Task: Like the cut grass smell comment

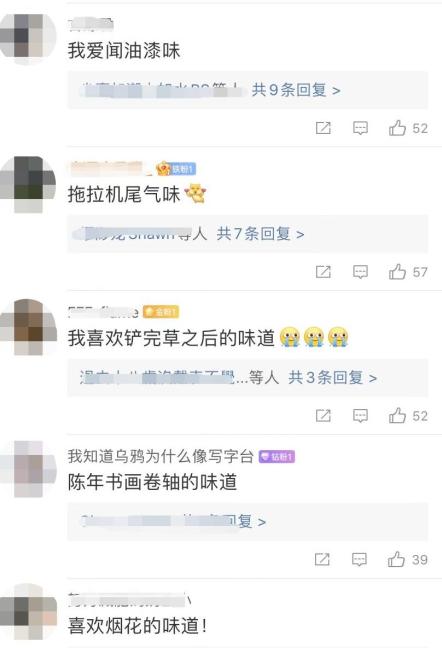Action: (397, 415)
